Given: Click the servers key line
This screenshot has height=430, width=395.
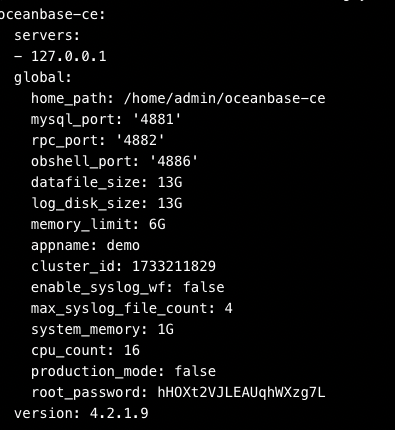Looking at the screenshot, I should [x=47, y=36].
